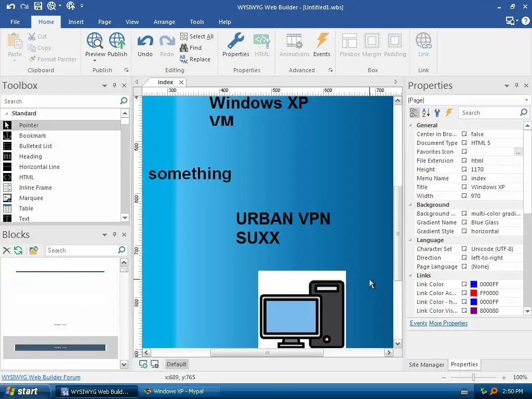Click Properties panel lightning events icon

(x=449, y=113)
